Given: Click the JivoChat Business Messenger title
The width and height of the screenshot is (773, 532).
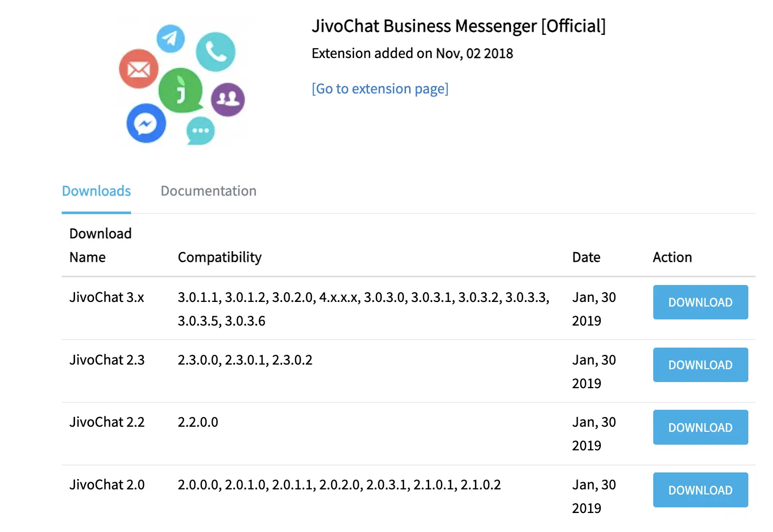Looking at the screenshot, I should [x=458, y=26].
